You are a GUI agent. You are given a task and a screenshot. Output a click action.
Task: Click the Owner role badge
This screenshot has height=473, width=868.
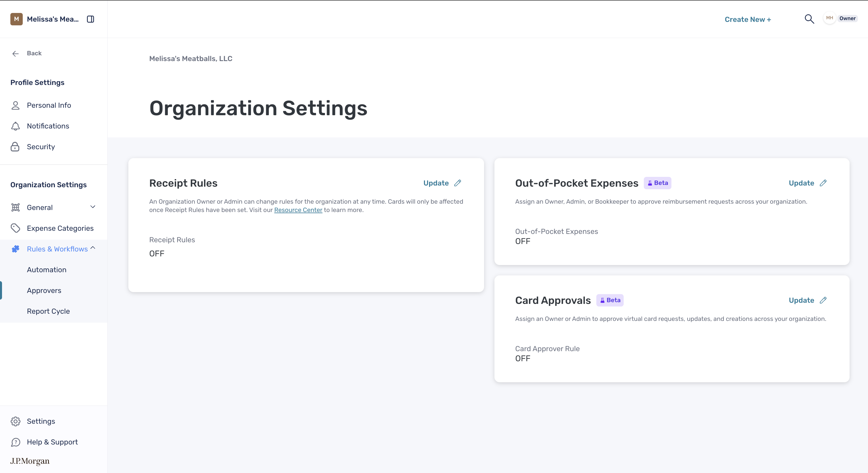[847, 18]
